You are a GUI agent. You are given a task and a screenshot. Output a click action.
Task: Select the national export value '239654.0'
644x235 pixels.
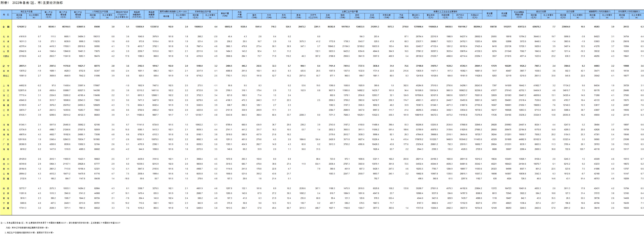[x=566, y=27]
